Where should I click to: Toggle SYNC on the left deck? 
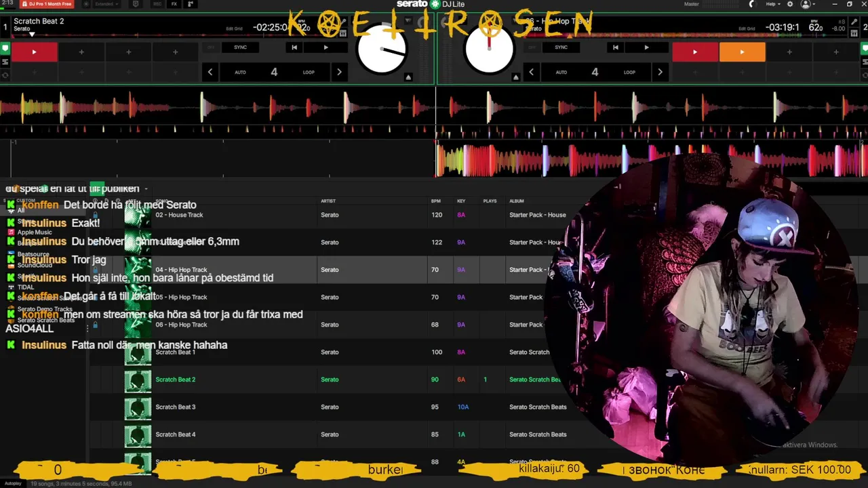pyautogui.click(x=240, y=47)
